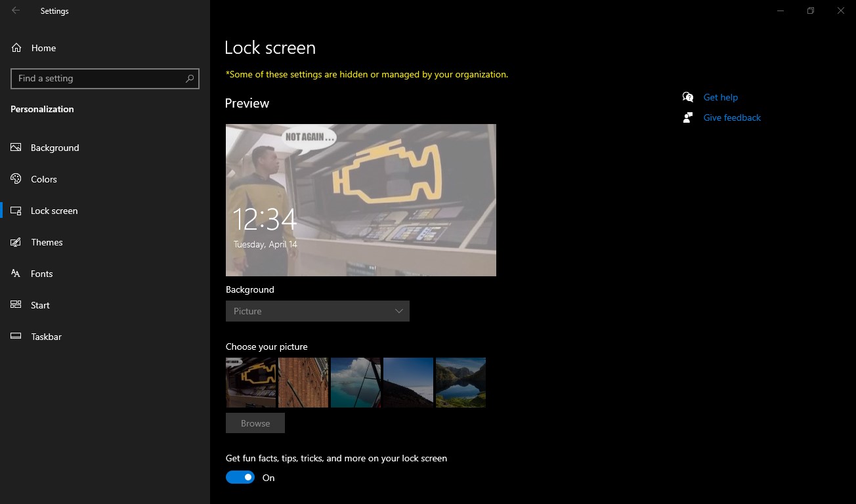Choose the mountain lake picture
856x504 pixels.
(x=461, y=383)
